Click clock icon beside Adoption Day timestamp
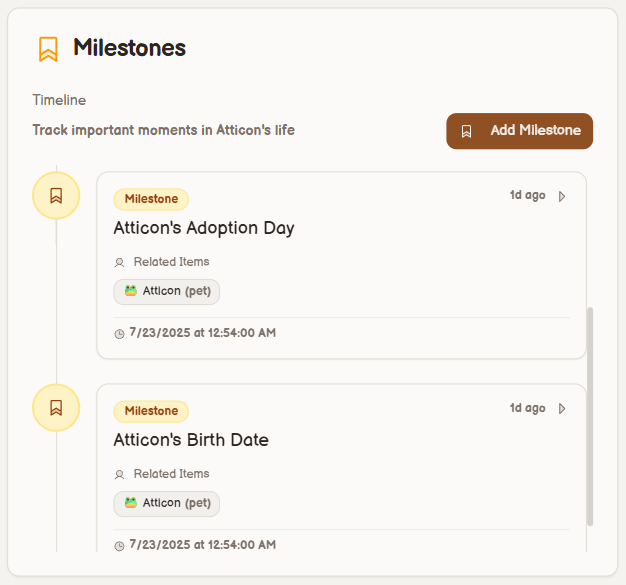This screenshot has width=626, height=585. coord(120,333)
